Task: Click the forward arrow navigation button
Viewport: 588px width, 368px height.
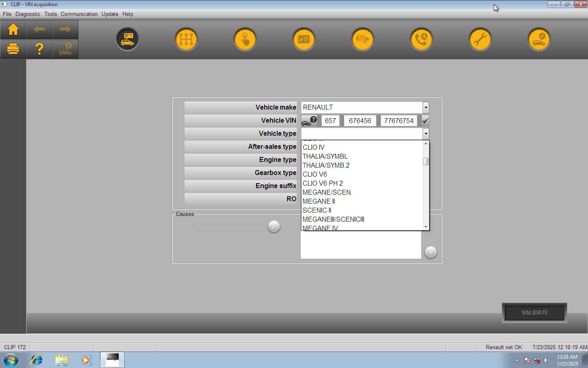Action: 65,29
